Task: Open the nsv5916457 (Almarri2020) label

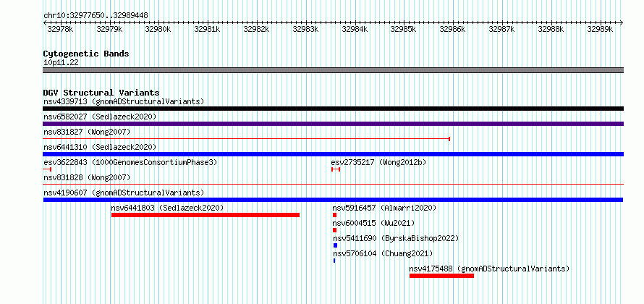Action: click(384, 208)
